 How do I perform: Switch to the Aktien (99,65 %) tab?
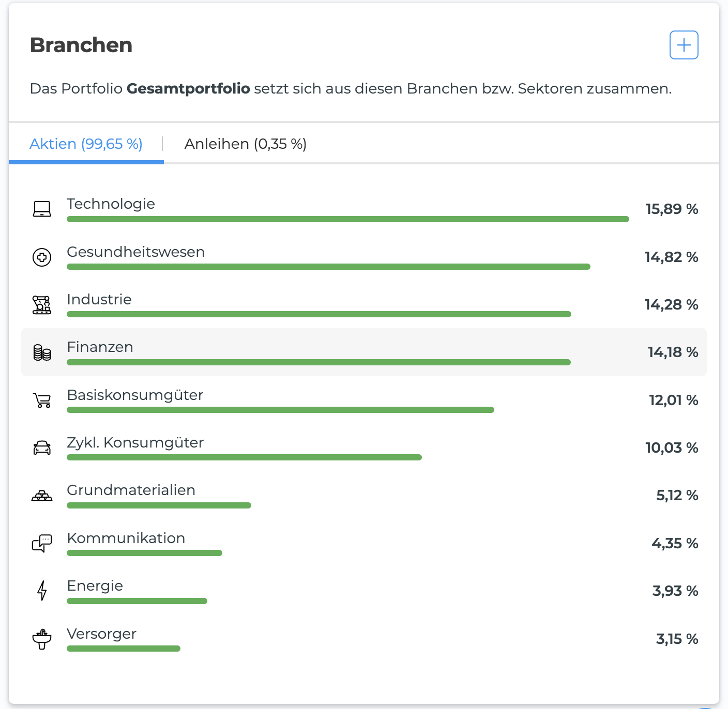[86, 144]
